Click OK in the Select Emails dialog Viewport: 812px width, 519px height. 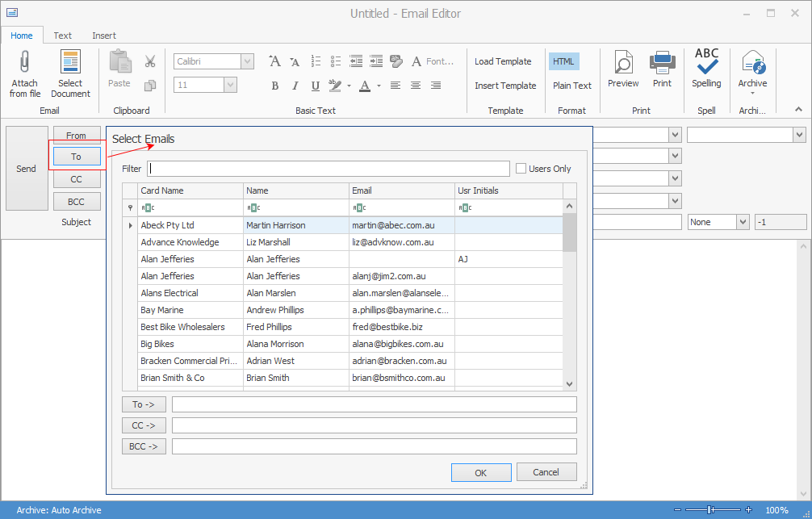coord(481,472)
